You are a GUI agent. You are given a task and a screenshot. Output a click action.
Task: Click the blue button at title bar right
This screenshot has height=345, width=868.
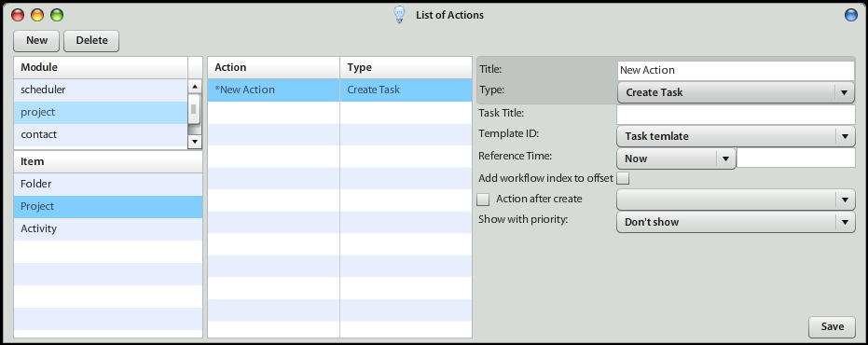(851, 16)
